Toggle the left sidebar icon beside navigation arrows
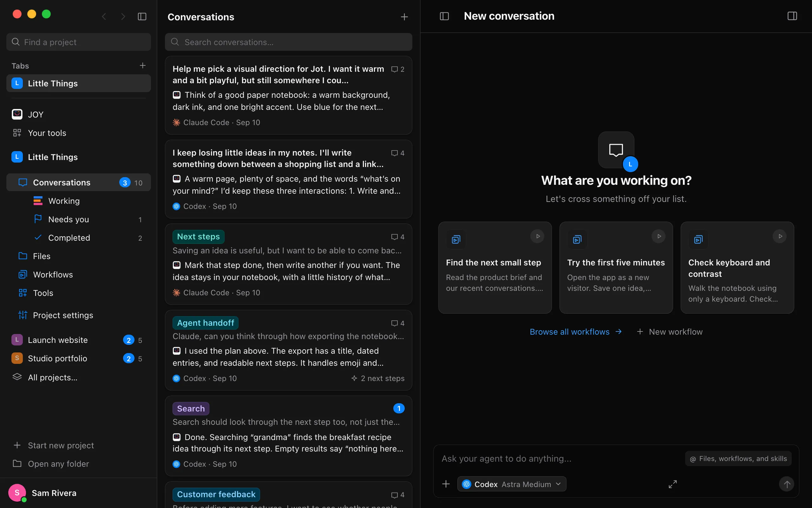 pos(142,17)
